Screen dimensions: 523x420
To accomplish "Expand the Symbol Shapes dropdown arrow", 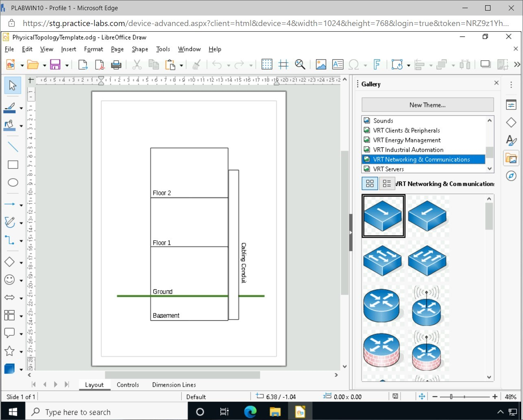I will (21, 280).
